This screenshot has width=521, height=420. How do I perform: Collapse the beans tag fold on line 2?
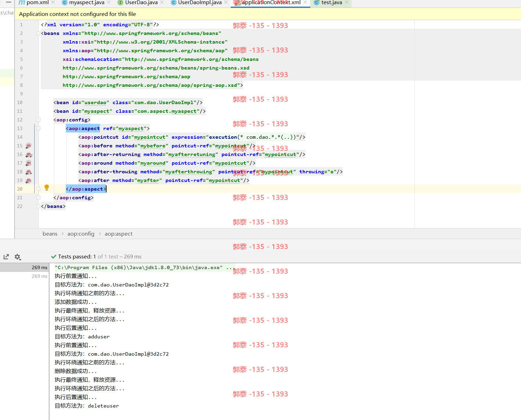(38, 34)
